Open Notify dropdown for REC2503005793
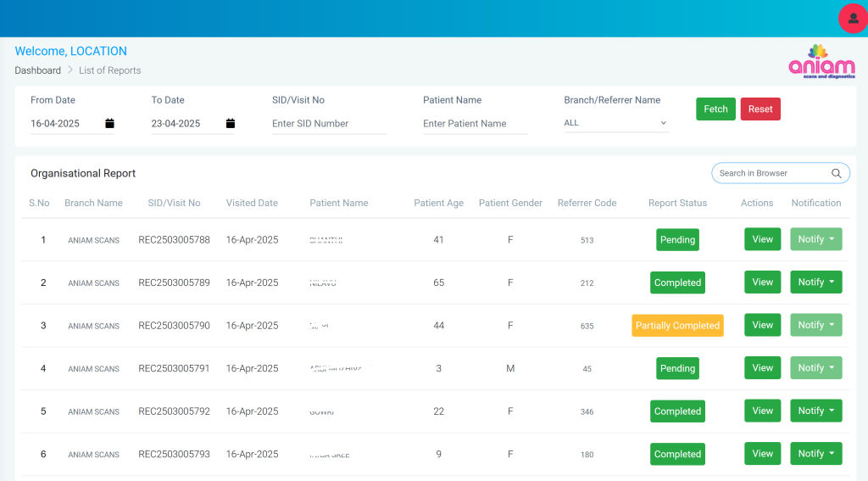 (x=815, y=454)
